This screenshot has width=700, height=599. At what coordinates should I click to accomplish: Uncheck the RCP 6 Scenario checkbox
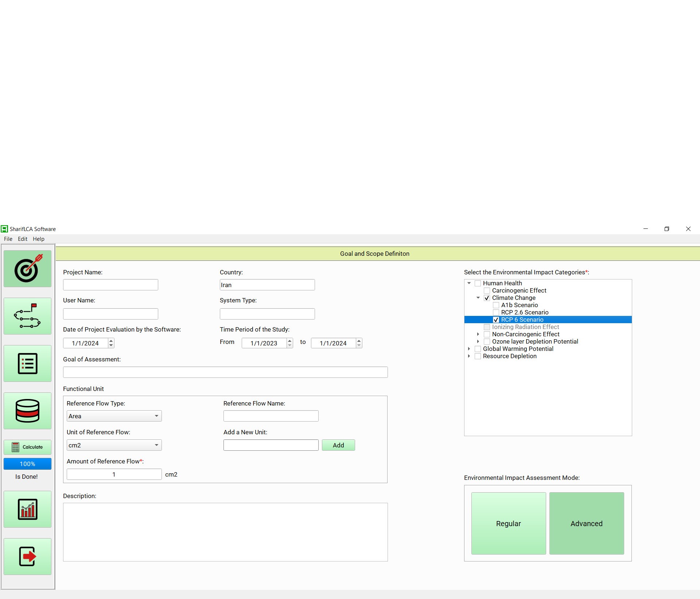point(496,320)
